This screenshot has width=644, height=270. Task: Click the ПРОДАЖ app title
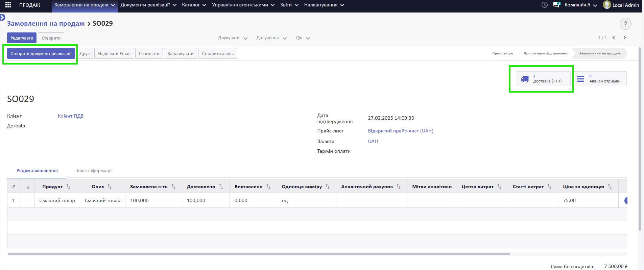click(29, 5)
